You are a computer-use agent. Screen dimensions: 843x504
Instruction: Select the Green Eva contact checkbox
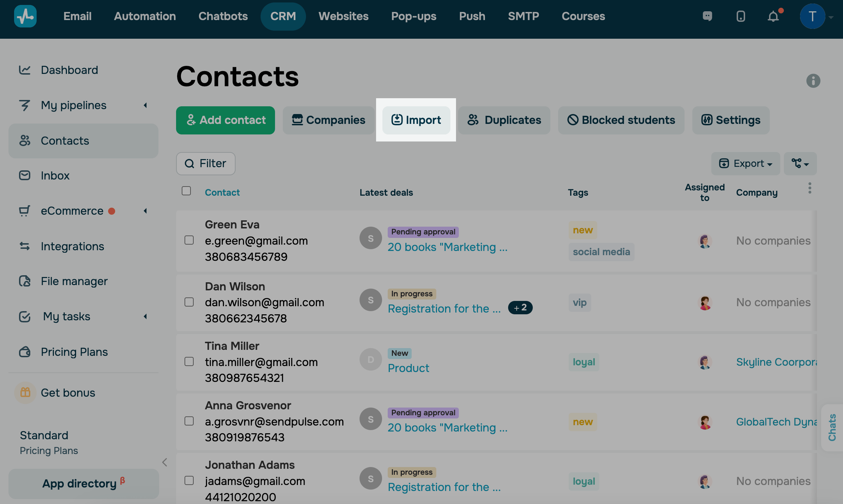189,240
